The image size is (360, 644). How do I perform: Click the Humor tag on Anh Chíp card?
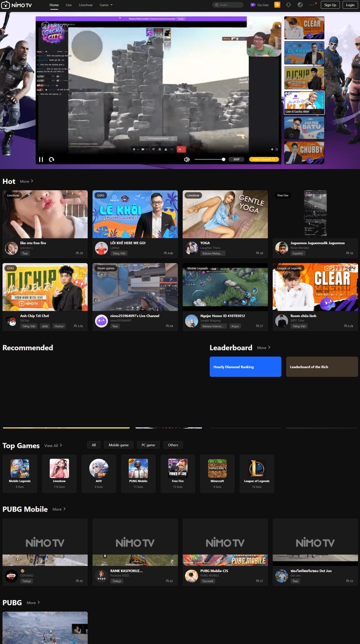59,326
